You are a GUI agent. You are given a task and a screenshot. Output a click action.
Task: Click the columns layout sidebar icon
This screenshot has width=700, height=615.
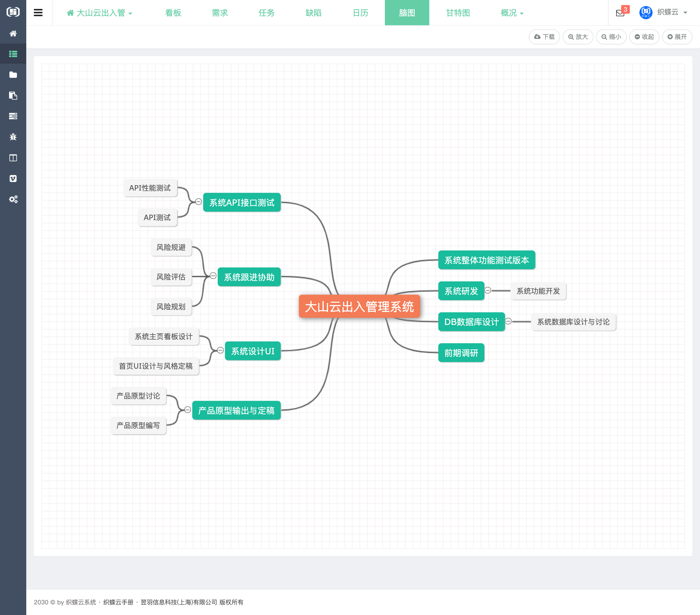tap(13, 158)
